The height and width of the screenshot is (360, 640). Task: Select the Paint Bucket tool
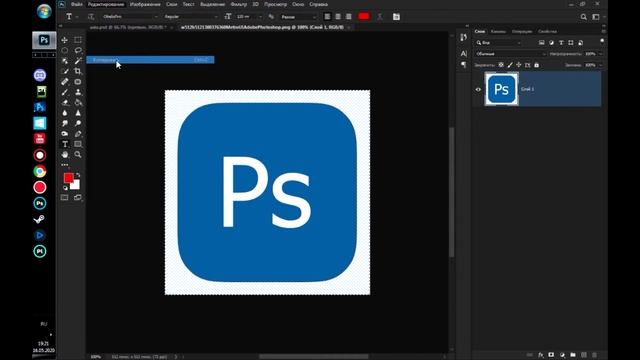pyautogui.click(x=78, y=102)
